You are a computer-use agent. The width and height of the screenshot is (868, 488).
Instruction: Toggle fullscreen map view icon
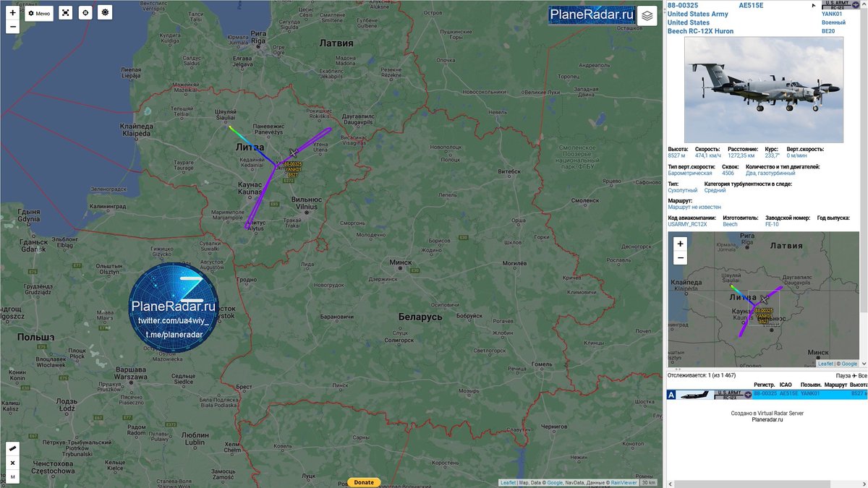pyautogui.click(x=65, y=13)
